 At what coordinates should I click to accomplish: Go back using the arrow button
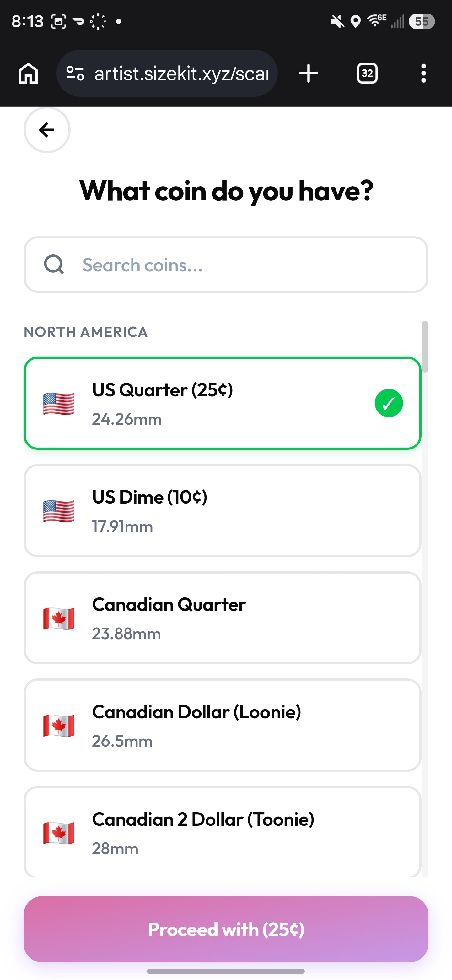click(x=47, y=130)
